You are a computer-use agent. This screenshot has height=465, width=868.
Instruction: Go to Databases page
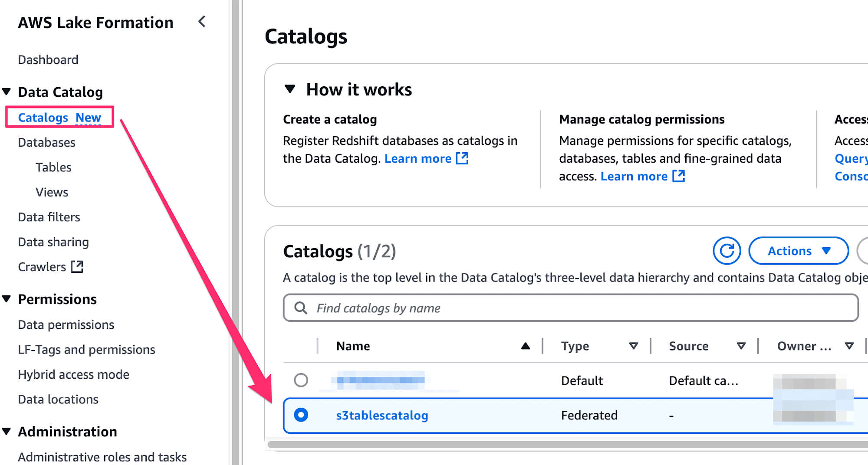coord(46,142)
